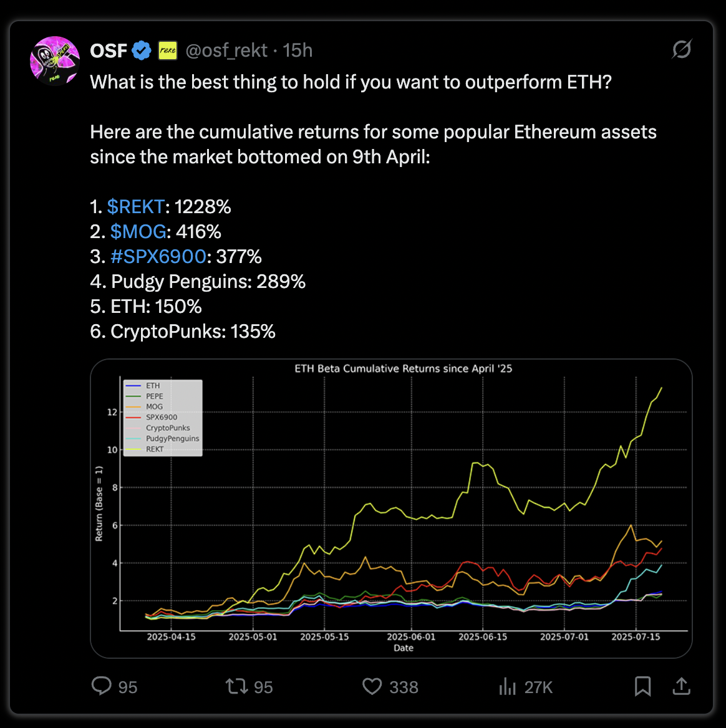Open the $REKT cashtag link
726x728 pixels.
click(135, 206)
